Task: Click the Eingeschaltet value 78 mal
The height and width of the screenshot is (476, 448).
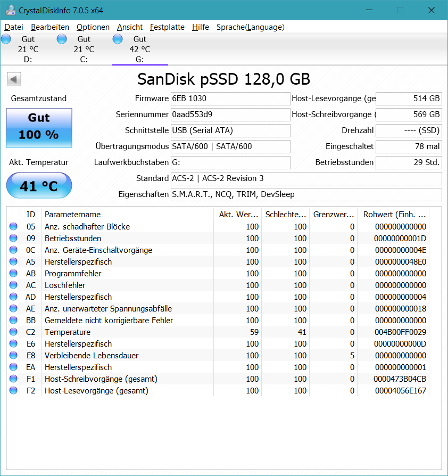Action: pos(409,146)
